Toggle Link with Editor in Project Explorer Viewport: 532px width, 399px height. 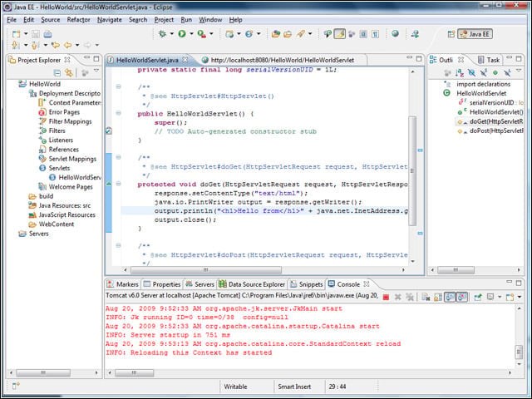point(69,72)
